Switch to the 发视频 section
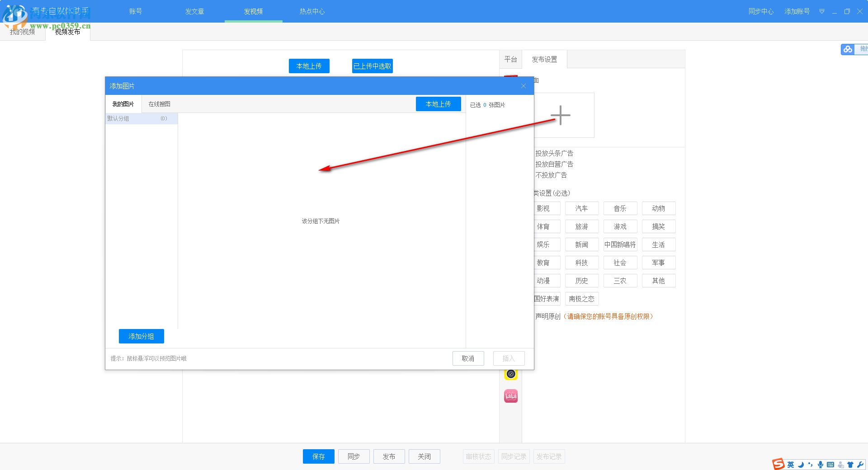The width and height of the screenshot is (868, 470). (253, 11)
